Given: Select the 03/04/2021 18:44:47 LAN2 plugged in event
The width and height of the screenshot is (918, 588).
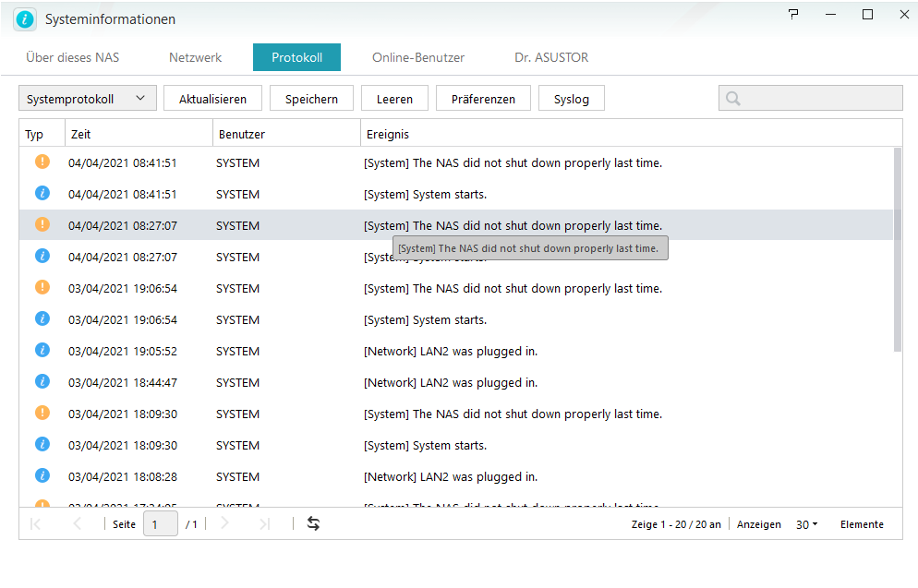Looking at the screenshot, I should pyautogui.click(x=450, y=383).
